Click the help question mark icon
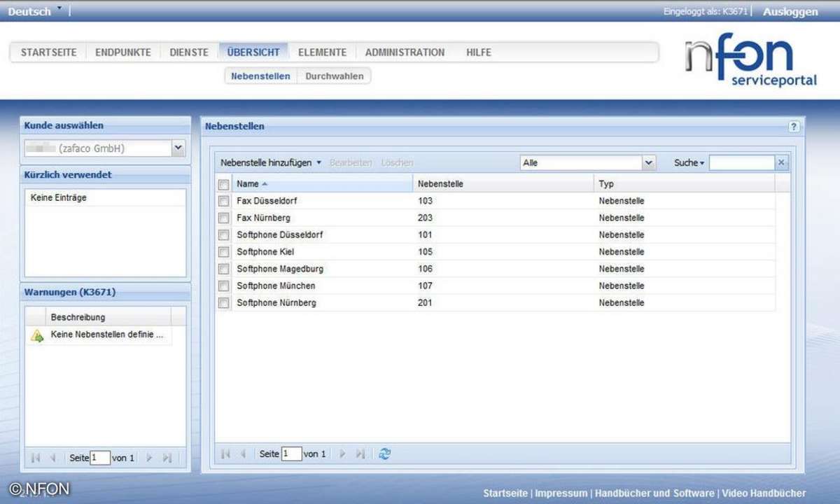Image resolution: width=840 pixels, height=504 pixels. click(793, 127)
